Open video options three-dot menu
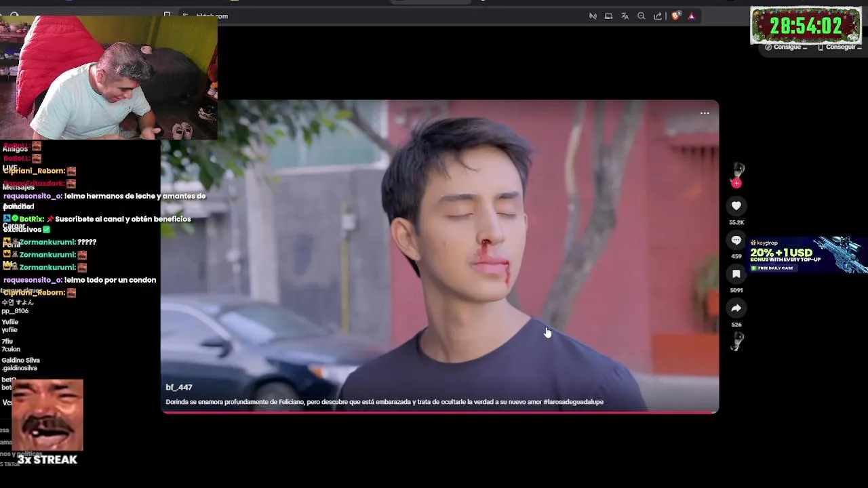This screenshot has width=868, height=488. [705, 113]
